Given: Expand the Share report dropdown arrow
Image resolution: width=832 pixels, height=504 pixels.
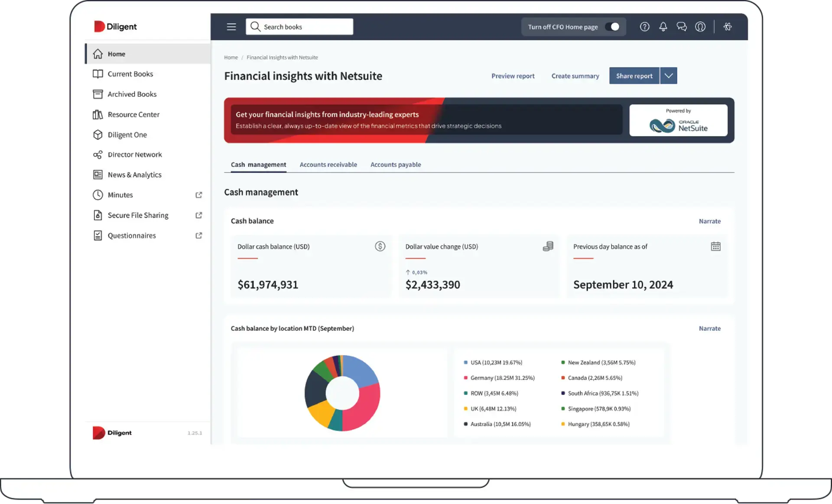Looking at the screenshot, I should pos(668,75).
